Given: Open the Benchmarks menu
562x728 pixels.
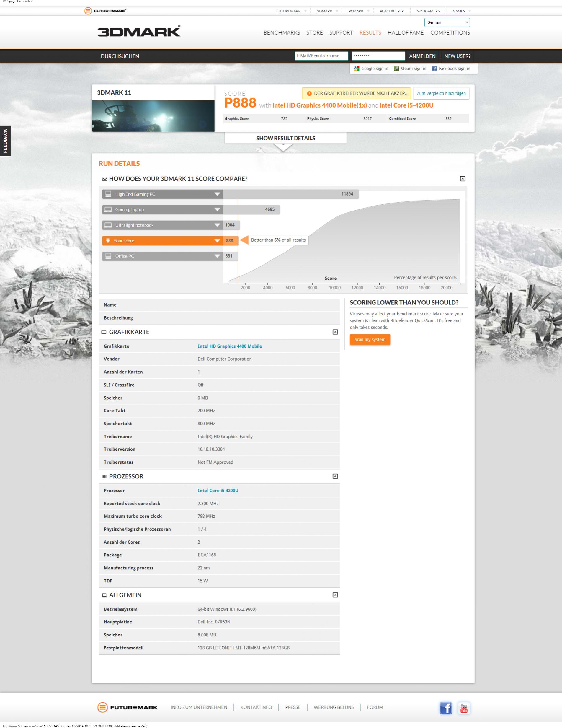Looking at the screenshot, I should pos(282,33).
